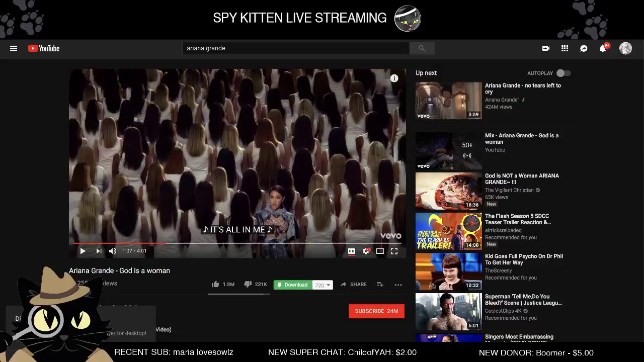Open the upload video camera icon
Viewport: 644px width, 362px height.
546,48
